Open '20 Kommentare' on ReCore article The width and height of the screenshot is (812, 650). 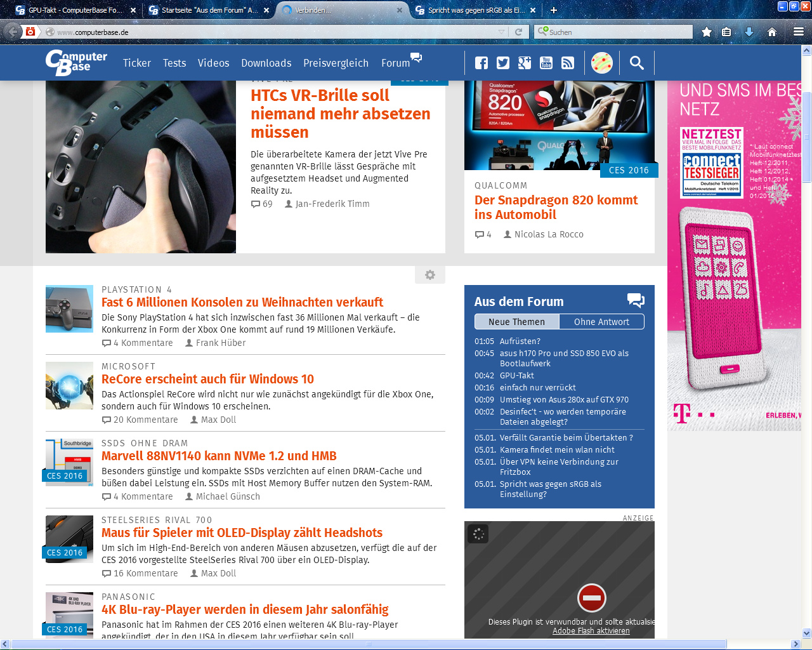tap(140, 420)
